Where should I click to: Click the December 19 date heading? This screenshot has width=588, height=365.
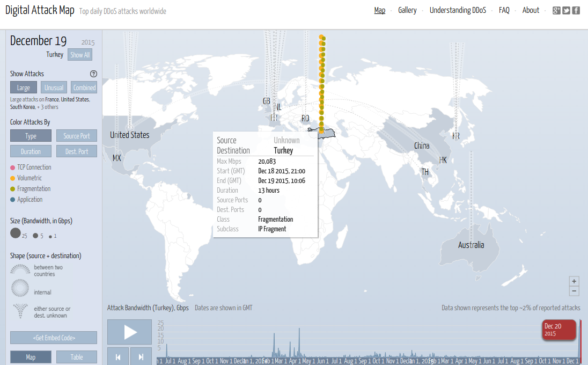38,40
